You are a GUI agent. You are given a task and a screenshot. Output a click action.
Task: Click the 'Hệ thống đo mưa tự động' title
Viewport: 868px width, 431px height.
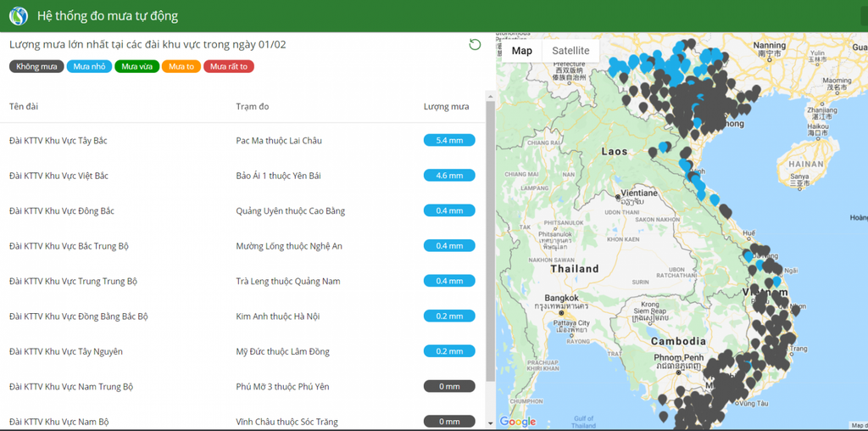pos(108,16)
